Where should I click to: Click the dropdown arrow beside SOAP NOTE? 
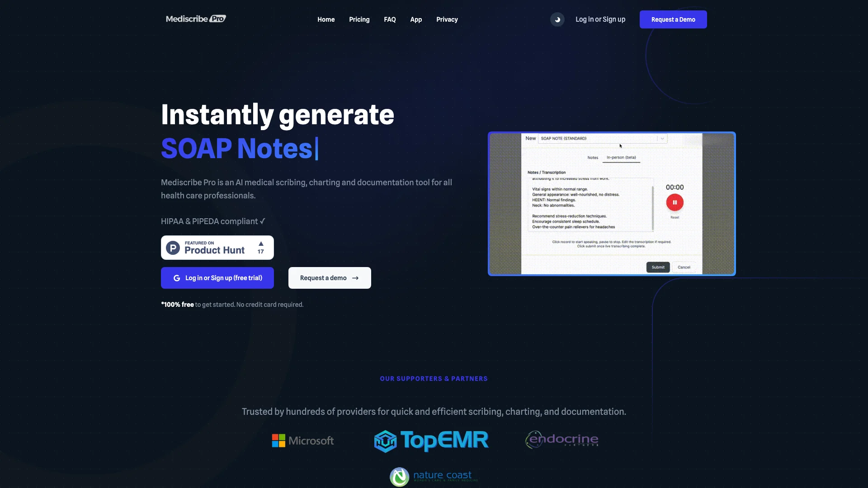click(x=662, y=138)
